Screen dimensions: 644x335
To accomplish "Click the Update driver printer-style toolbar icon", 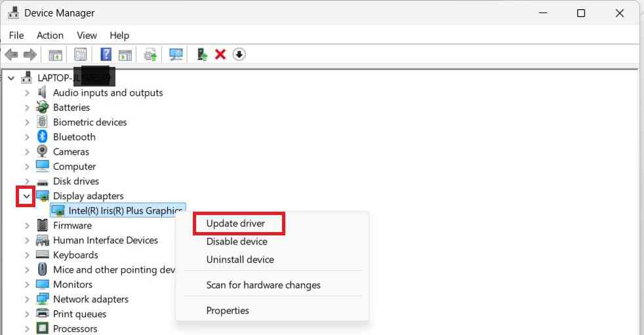I will point(150,54).
